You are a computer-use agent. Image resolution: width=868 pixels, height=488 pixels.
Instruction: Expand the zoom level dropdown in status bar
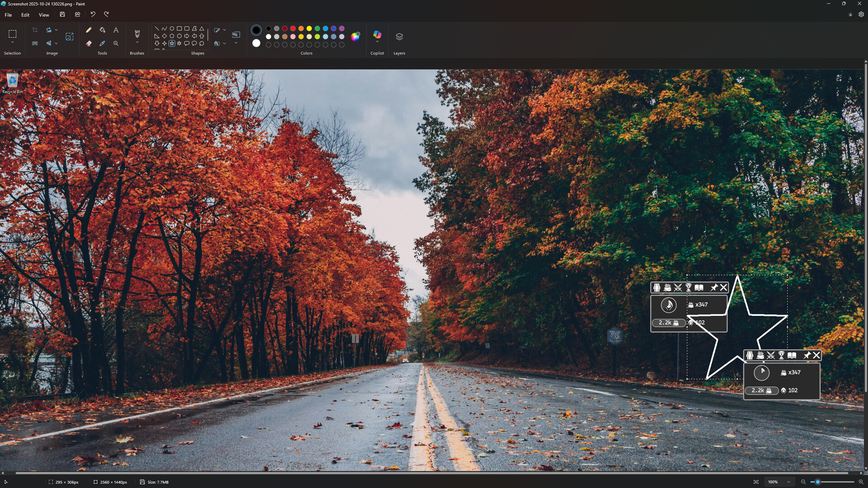pos(789,482)
